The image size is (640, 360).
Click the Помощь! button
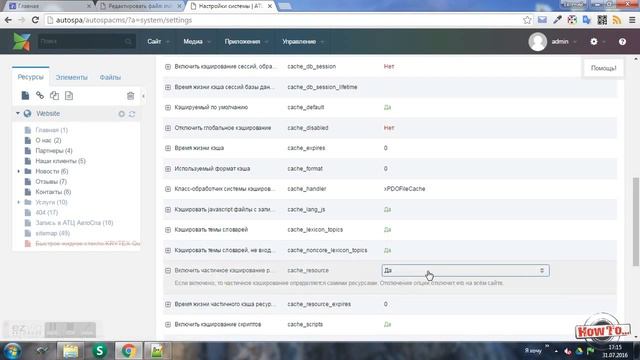603,68
